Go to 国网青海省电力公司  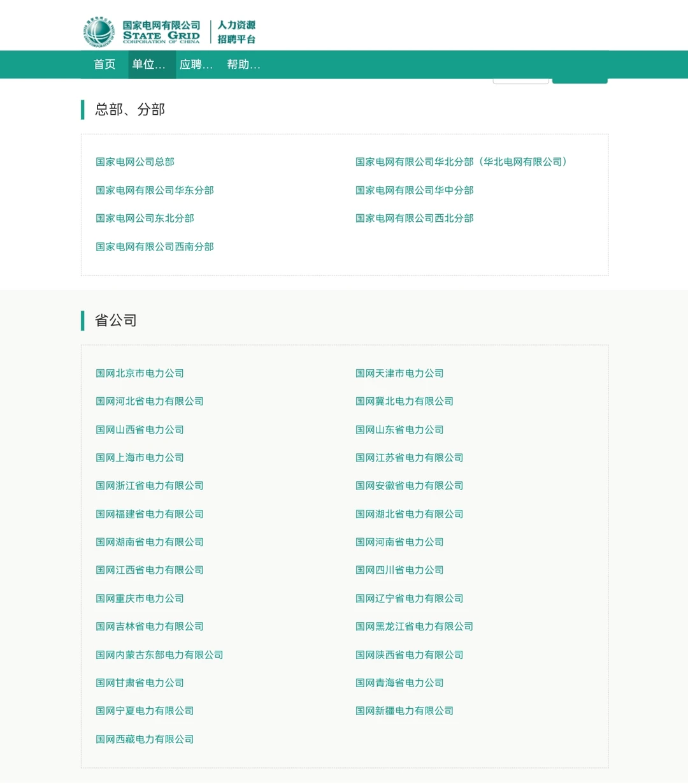pyautogui.click(x=399, y=683)
